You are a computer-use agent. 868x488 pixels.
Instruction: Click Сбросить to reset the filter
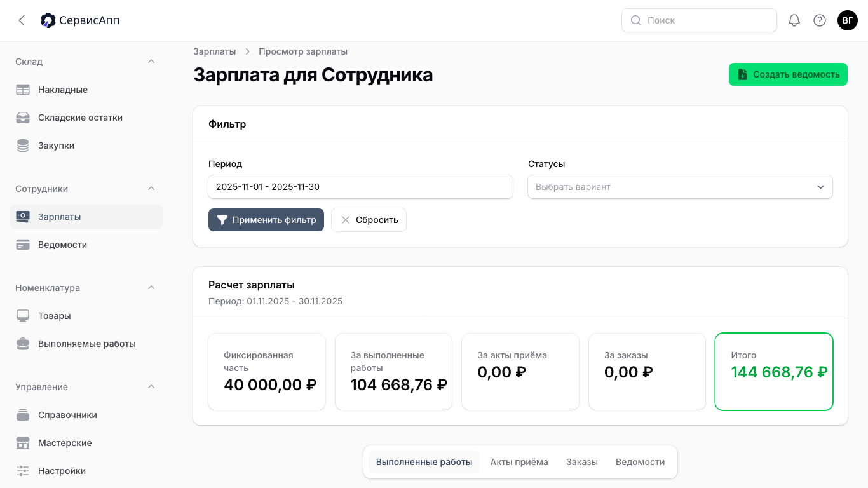(369, 219)
